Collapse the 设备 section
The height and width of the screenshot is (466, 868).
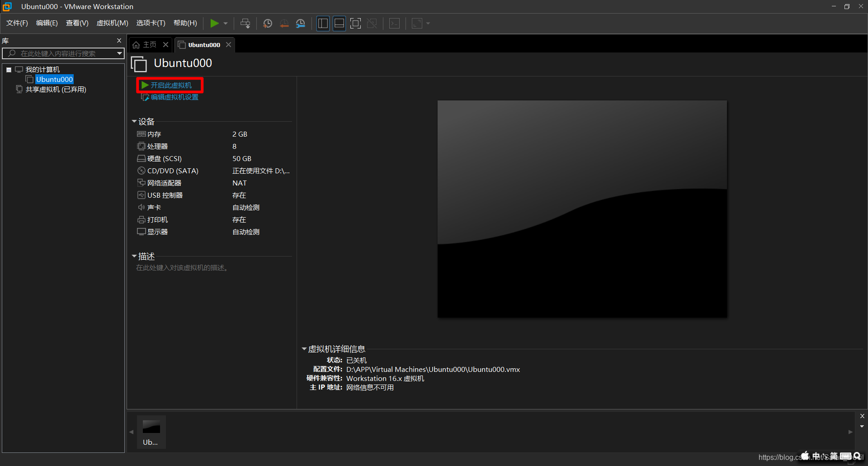(134, 121)
